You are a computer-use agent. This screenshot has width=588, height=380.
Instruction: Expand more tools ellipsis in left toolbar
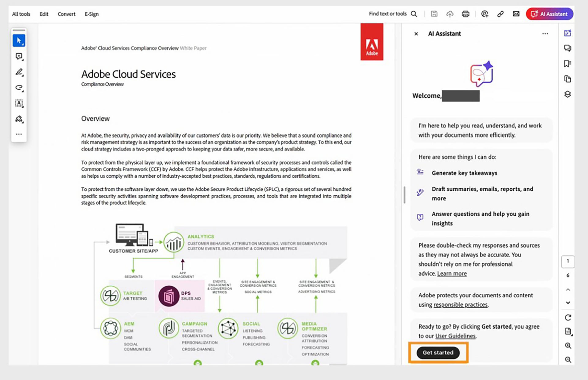[x=19, y=134]
